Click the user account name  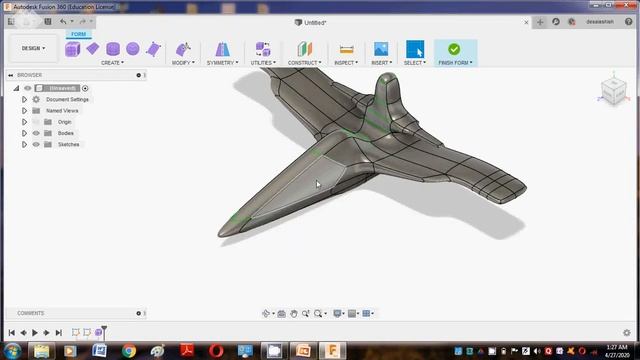600,22
